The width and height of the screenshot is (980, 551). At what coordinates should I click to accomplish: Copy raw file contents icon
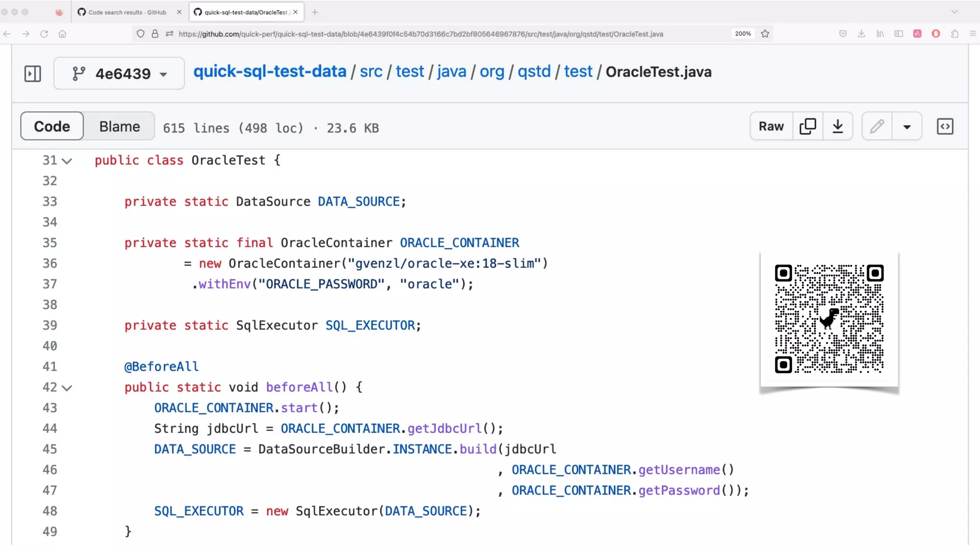click(x=808, y=126)
